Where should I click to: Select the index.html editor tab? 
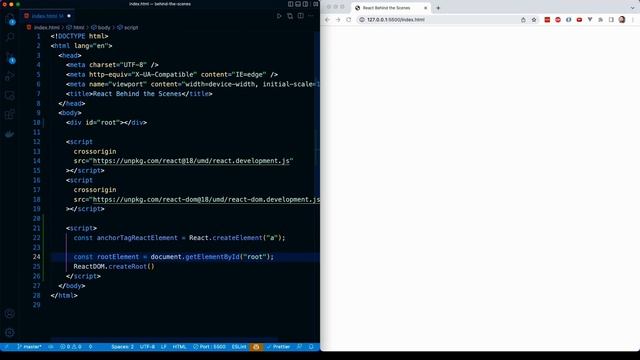click(47, 16)
